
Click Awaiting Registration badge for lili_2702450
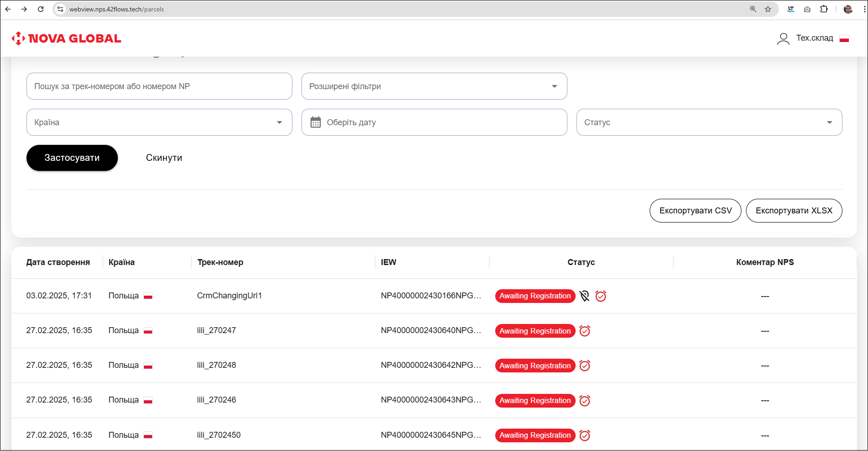[535, 435]
